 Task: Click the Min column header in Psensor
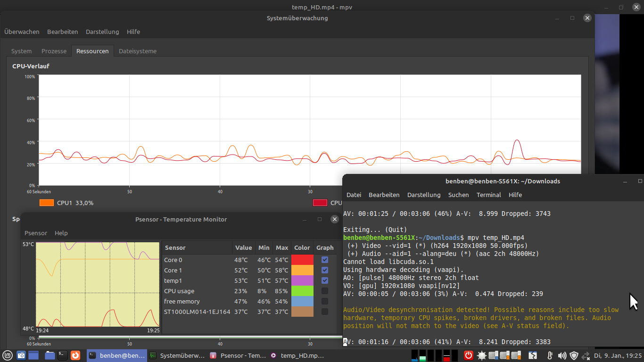tap(264, 247)
